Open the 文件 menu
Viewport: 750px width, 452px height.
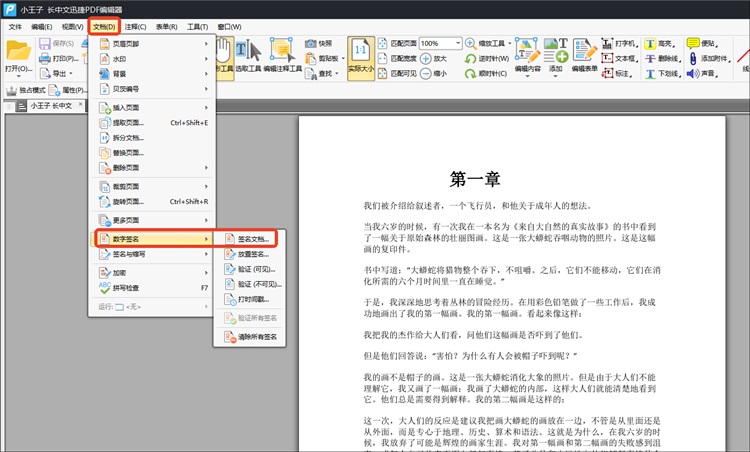pyautogui.click(x=15, y=27)
